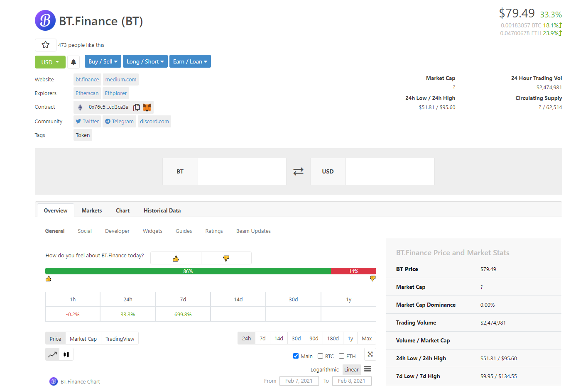
Task: Open the chart hamburger menu
Action: pos(367,369)
